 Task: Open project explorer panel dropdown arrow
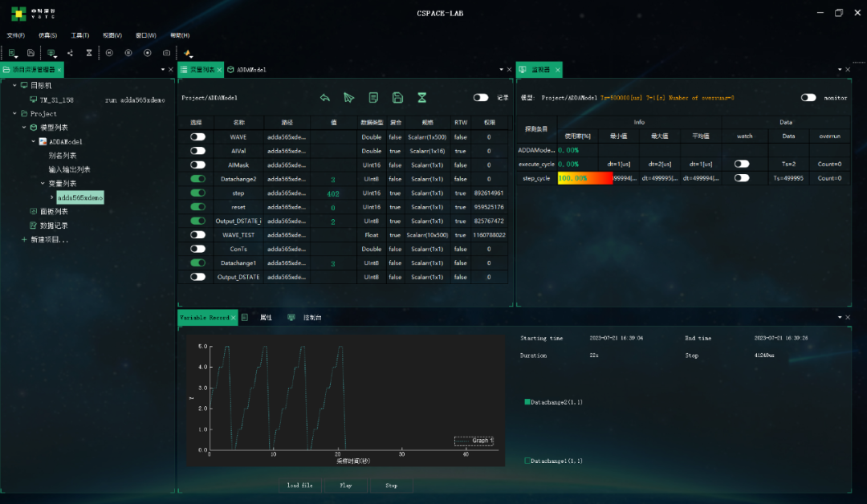tap(162, 70)
